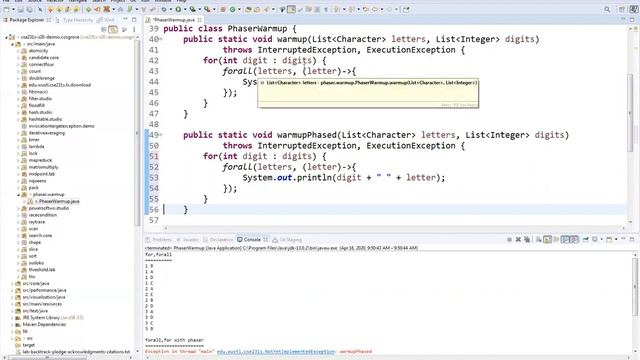Click the New Java Package icon
Screen dimensions: 640x360
click(x=223, y=9)
